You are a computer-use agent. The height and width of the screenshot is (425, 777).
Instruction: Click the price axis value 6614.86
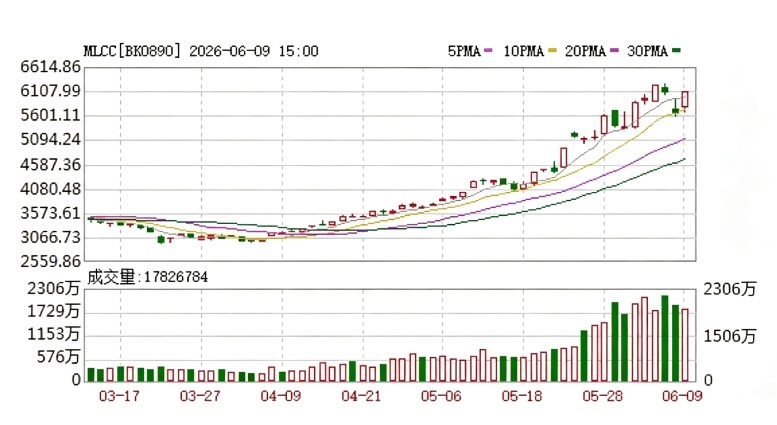click(50, 66)
